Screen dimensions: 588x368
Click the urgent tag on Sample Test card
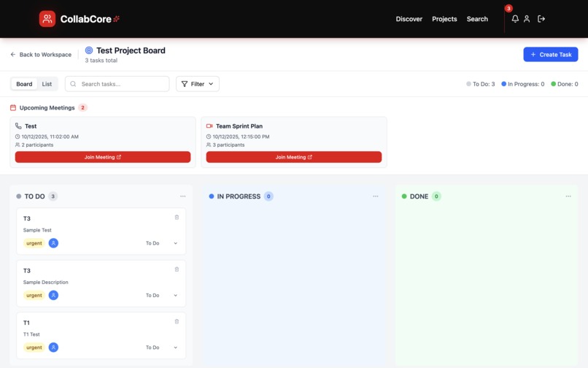coord(34,243)
